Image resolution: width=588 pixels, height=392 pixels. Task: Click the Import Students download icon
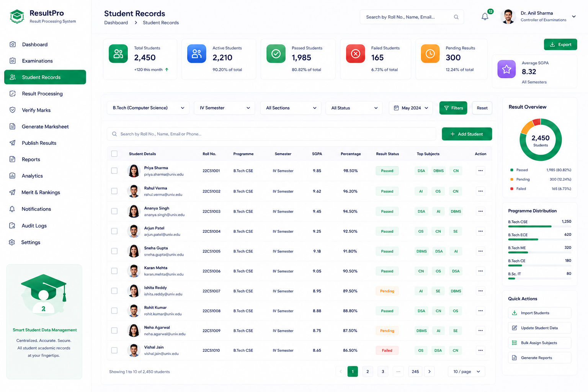(514, 313)
